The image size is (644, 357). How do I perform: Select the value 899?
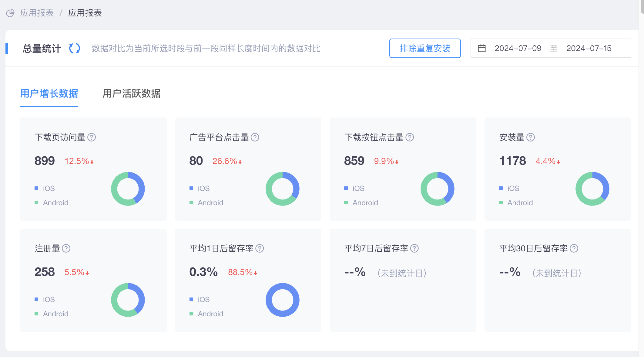45,161
